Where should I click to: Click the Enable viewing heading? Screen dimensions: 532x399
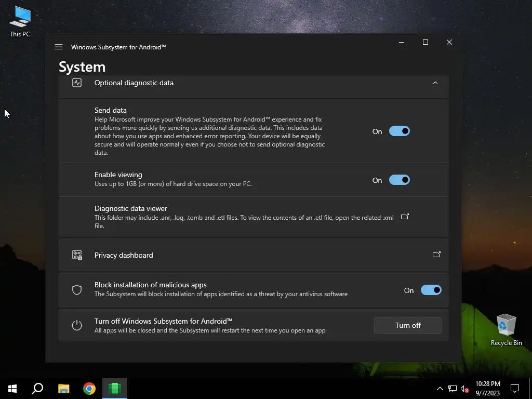click(118, 175)
